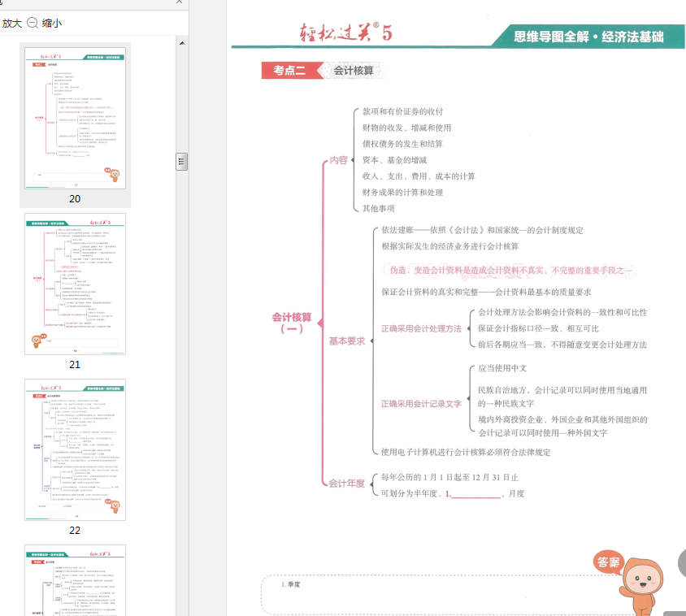
Task: Click the line 使用电子计算机进行会计核算必须符合法律规定
Action: [x=466, y=452]
